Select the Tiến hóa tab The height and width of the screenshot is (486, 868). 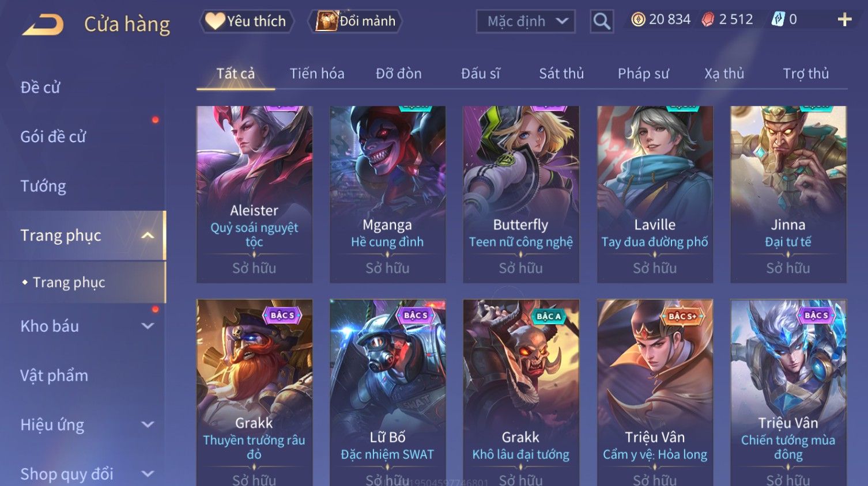pyautogui.click(x=317, y=74)
